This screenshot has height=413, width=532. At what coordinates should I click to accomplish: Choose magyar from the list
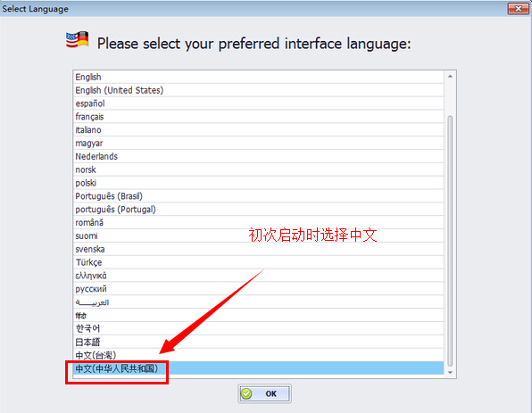pos(259,143)
